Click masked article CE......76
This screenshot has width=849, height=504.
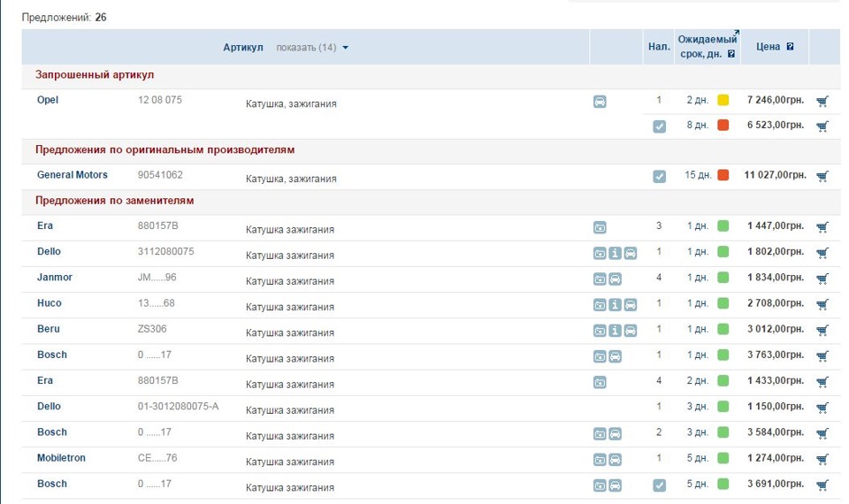coord(157,458)
